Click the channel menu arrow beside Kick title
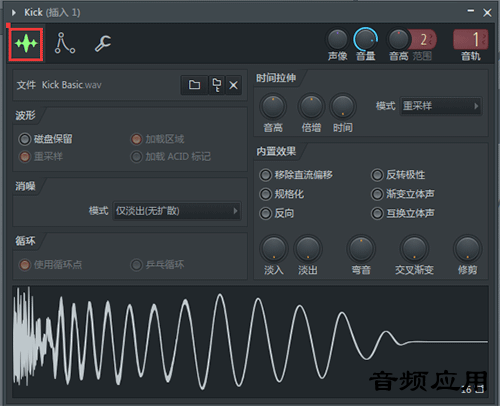Image resolution: width=500 pixels, height=406 pixels. click(x=14, y=13)
